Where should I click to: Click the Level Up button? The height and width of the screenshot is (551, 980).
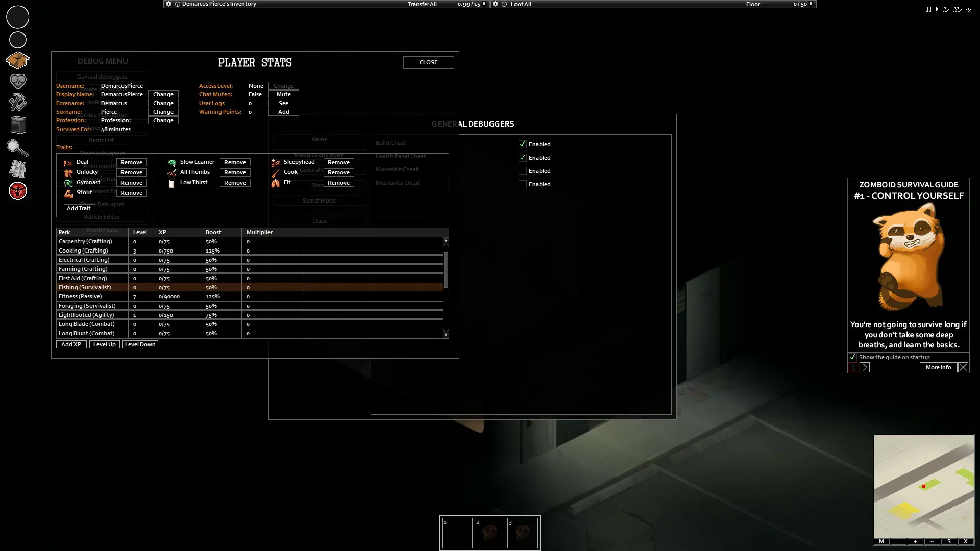(x=104, y=344)
